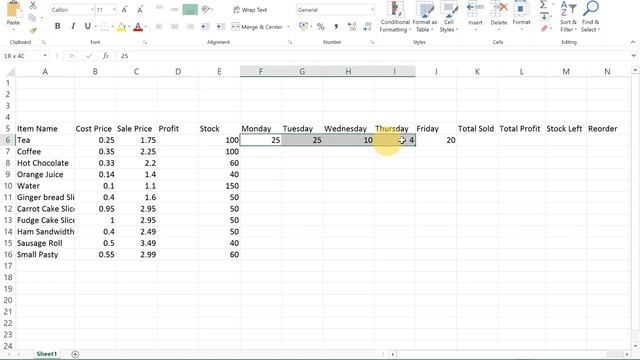Click the AutoSum sigma icon
The height and width of the screenshot is (360, 640).
[543, 5]
